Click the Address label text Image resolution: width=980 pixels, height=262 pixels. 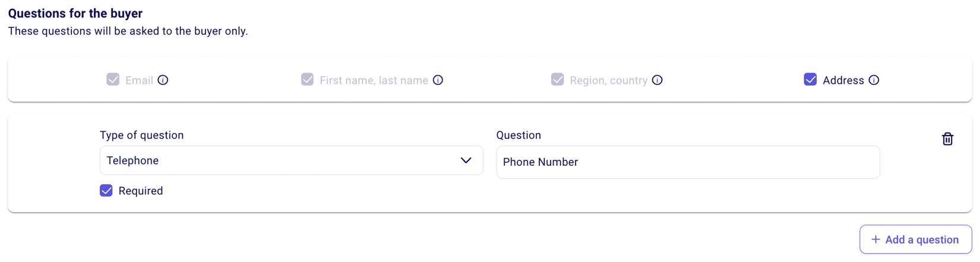tap(843, 80)
